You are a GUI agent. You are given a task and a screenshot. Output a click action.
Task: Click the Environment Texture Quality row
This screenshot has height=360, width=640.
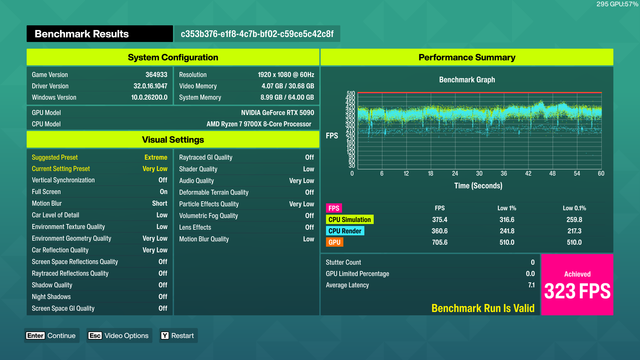[x=100, y=227]
